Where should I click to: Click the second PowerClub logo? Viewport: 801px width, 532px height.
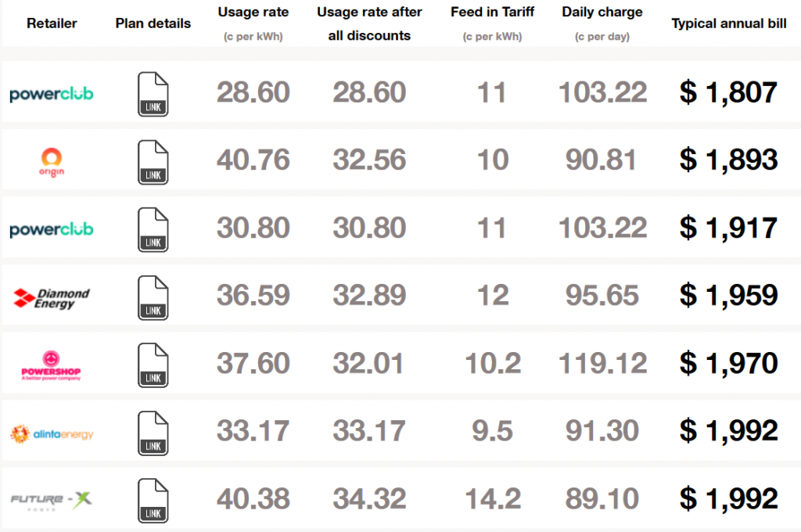pyautogui.click(x=51, y=228)
